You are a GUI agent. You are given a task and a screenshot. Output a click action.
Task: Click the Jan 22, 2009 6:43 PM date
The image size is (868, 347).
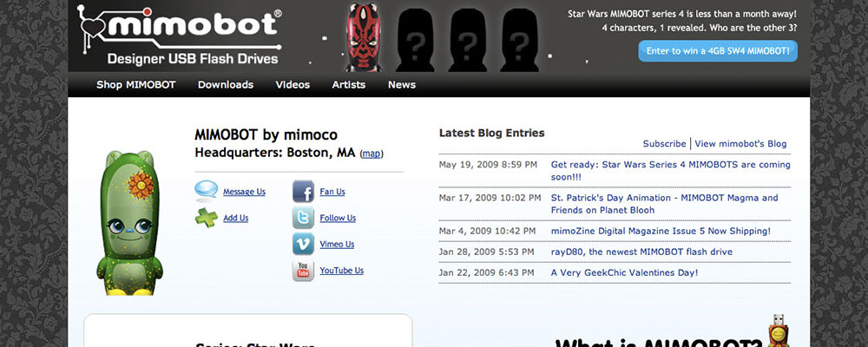point(487,272)
